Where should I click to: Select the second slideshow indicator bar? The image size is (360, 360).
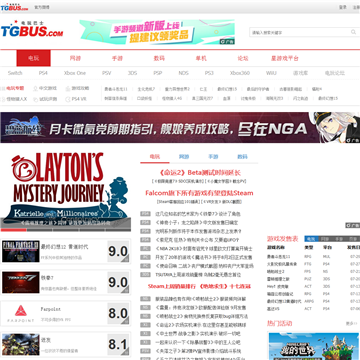pos(39,230)
